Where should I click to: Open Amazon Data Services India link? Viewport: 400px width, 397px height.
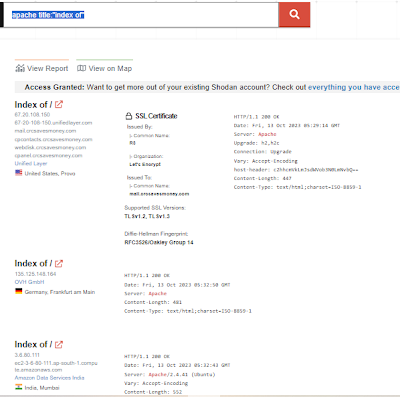(49, 378)
